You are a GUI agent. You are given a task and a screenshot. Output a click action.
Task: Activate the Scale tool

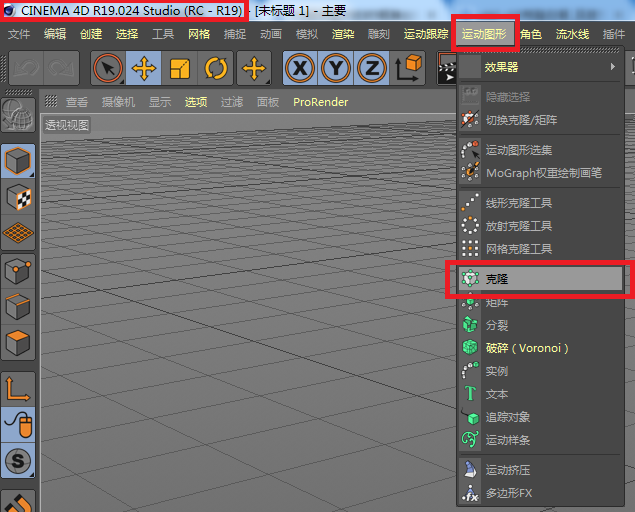[x=179, y=68]
